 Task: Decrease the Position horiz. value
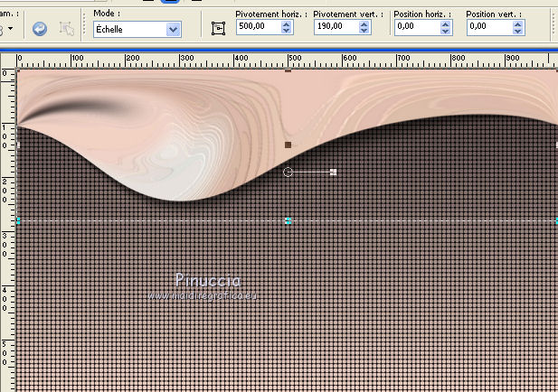[x=445, y=31]
